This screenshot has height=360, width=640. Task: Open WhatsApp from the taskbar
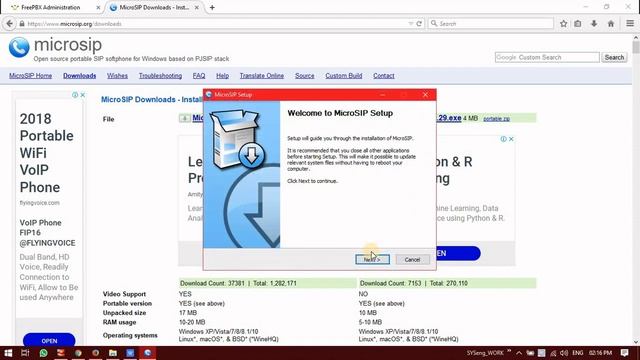pos(43,353)
